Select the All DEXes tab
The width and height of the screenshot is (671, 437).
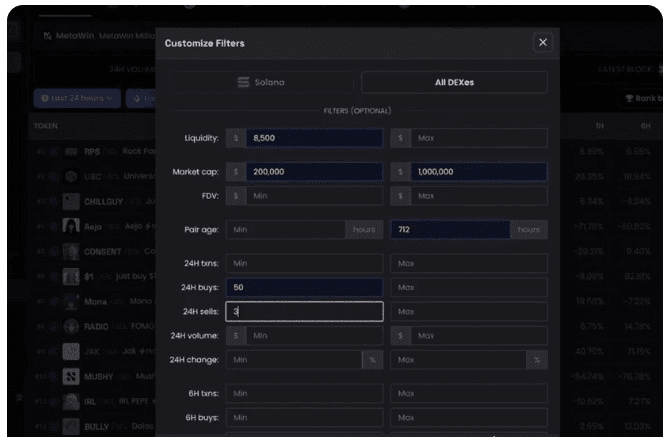pyautogui.click(x=454, y=82)
